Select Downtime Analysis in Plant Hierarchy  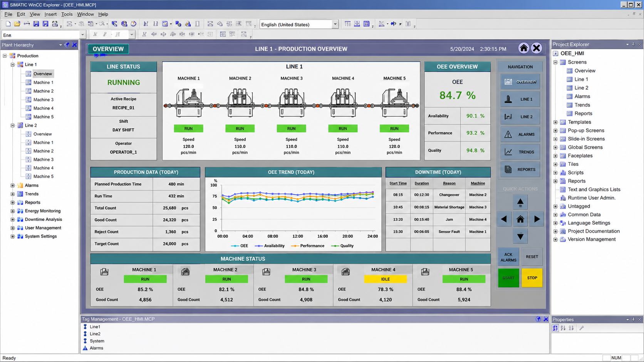(x=43, y=220)
